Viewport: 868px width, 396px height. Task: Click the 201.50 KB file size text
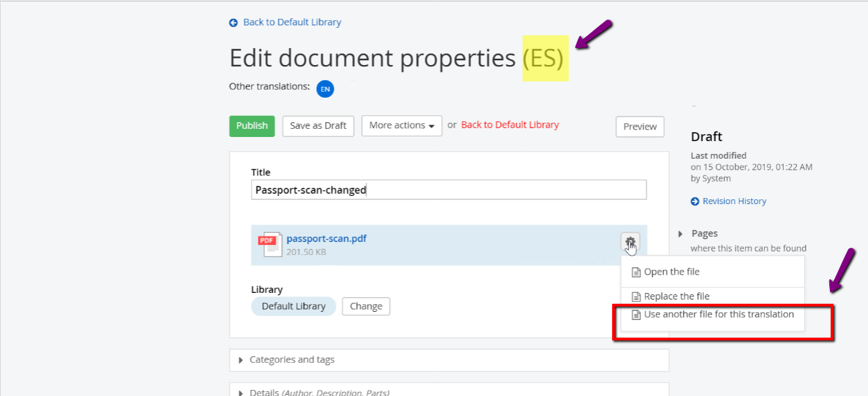point(306,252)
